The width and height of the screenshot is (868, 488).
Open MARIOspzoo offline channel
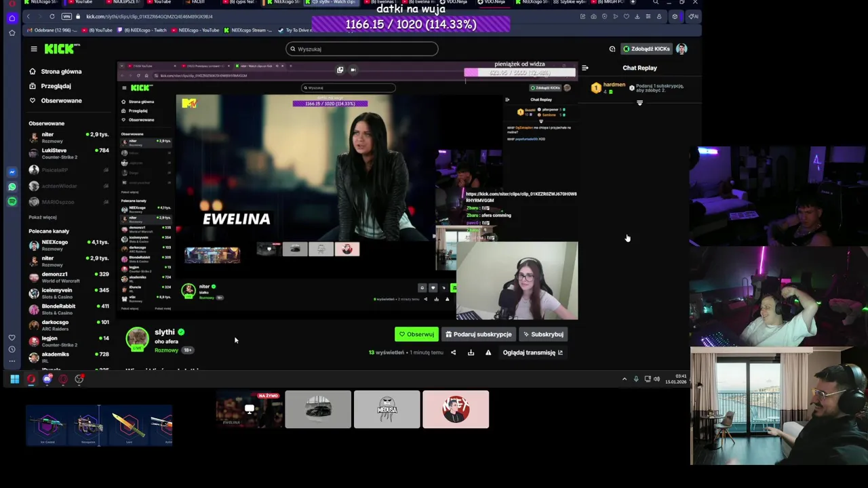coord(68,202)
